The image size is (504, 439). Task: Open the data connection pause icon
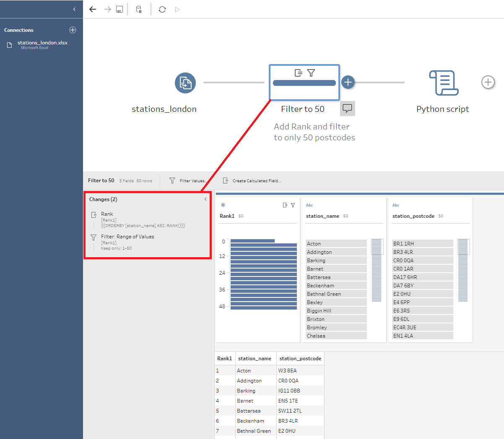pyautogui.click(x=139, y=9)
